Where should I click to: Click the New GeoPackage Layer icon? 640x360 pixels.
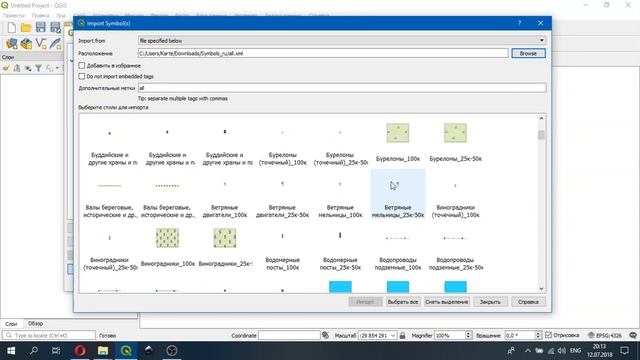click(x=27, y=43)
